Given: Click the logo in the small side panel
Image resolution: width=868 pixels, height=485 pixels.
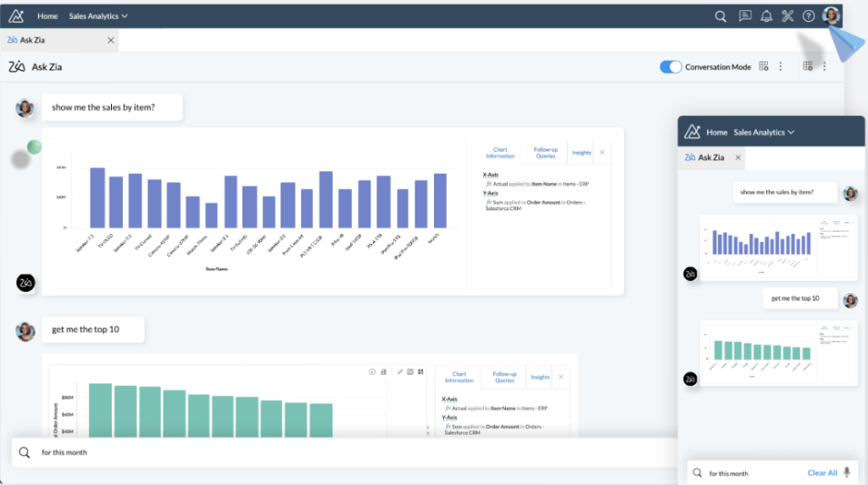Looking at the screenshot, I should tap(692, 131).
